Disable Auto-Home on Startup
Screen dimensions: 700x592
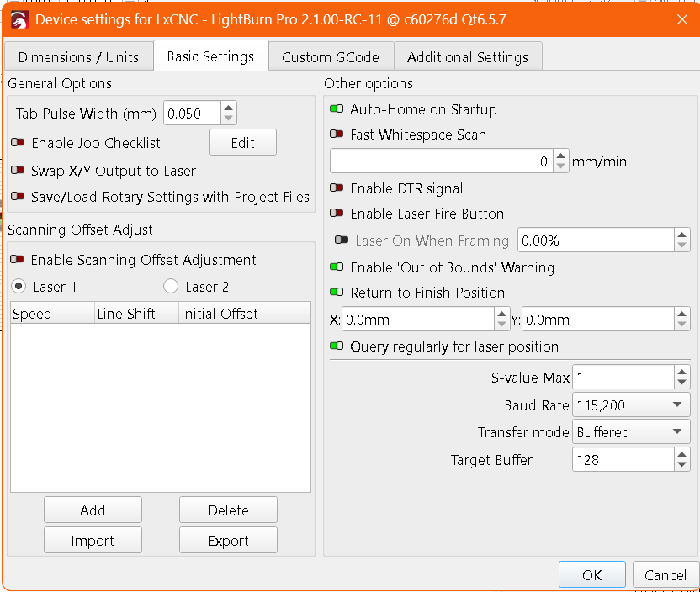[x=337, y=108]
